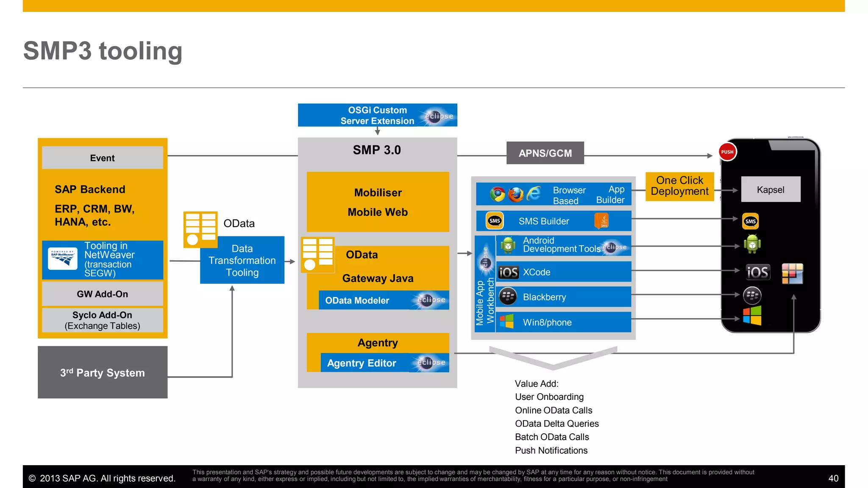Image resolution: width=868 pixels, height=488 pixels.
Task: Click the Android Development Tools label
Action: tap(562, 245)
